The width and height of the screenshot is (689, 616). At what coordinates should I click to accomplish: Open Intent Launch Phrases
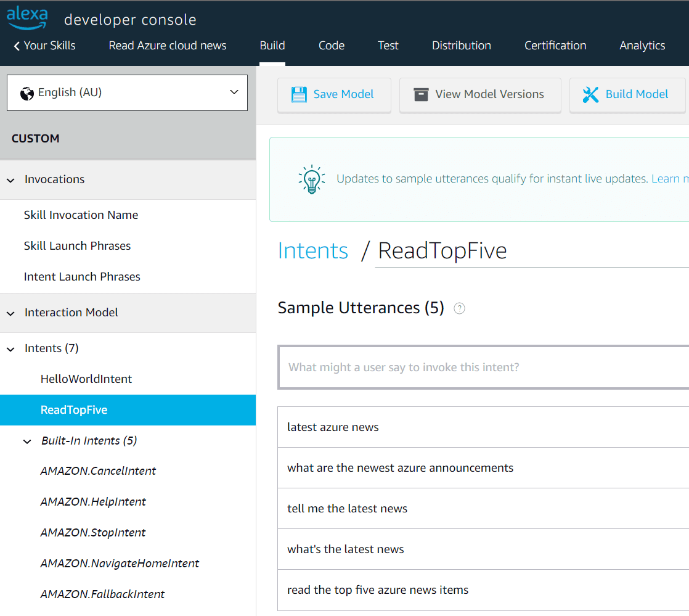[x=82, y=277]
